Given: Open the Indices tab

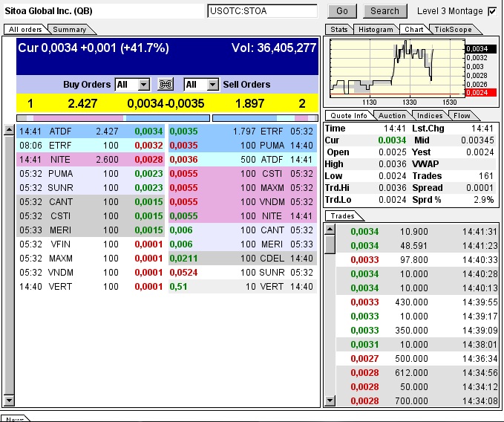Looking at the screenshot, I should click(x=430, y=116).
